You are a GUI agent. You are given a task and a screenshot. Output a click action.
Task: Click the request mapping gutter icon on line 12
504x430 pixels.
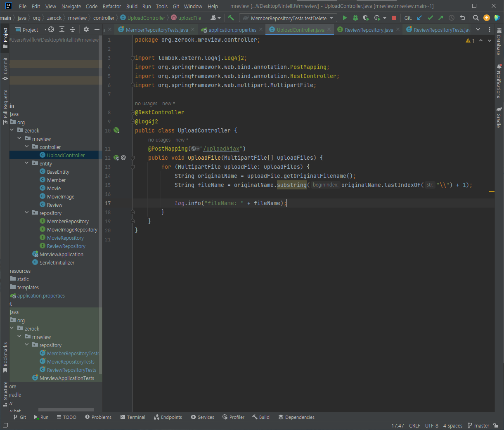(x=116, y=158)
